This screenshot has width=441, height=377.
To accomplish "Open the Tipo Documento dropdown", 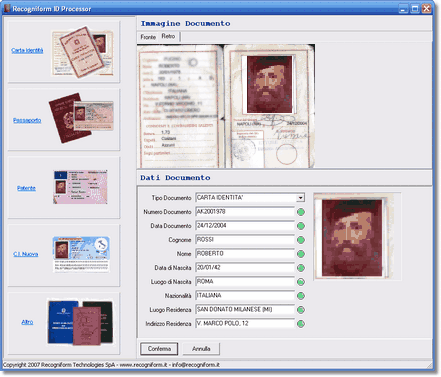I will (x=300, y=198).
